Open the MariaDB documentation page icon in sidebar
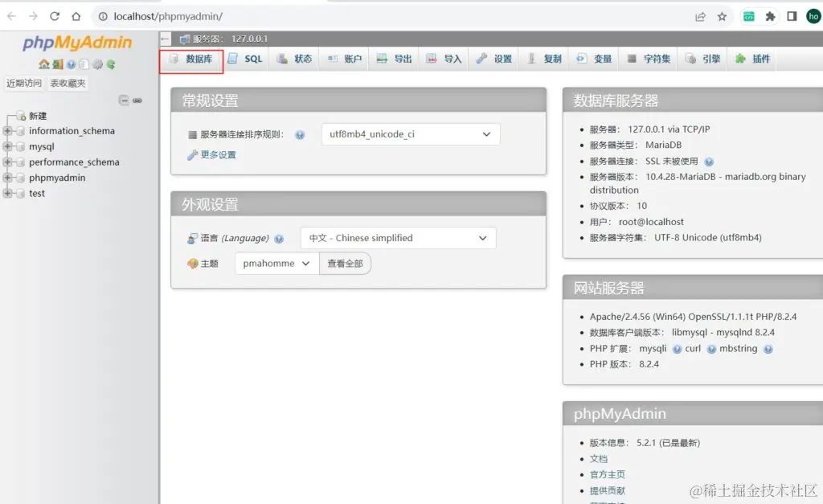The width and height of the screenshot is (823, 504). [x=84, y=64]
